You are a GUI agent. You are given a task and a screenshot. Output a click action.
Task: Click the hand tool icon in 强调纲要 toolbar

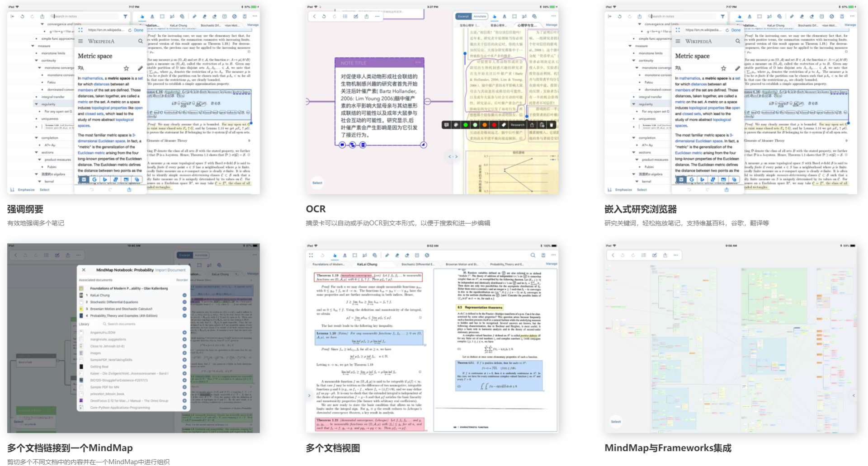point(142,16)
